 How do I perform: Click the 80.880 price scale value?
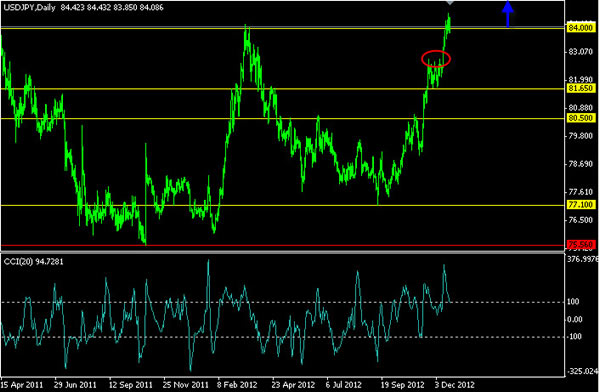581,108
